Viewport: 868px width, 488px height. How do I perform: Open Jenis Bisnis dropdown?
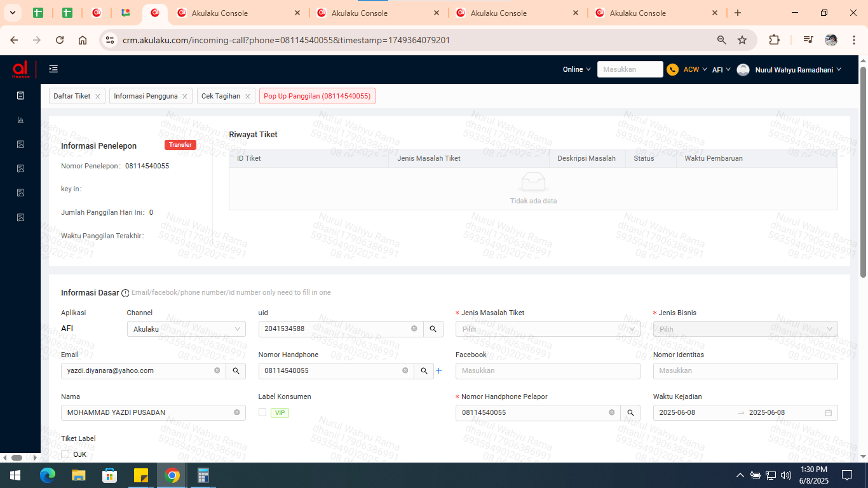pos(745,329)
